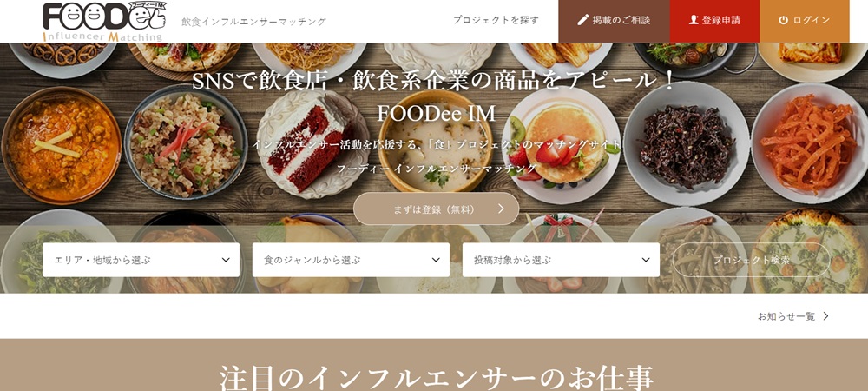Click the FOODee Influencer Matching logo

pyautogui.click(x=104, y=22)
